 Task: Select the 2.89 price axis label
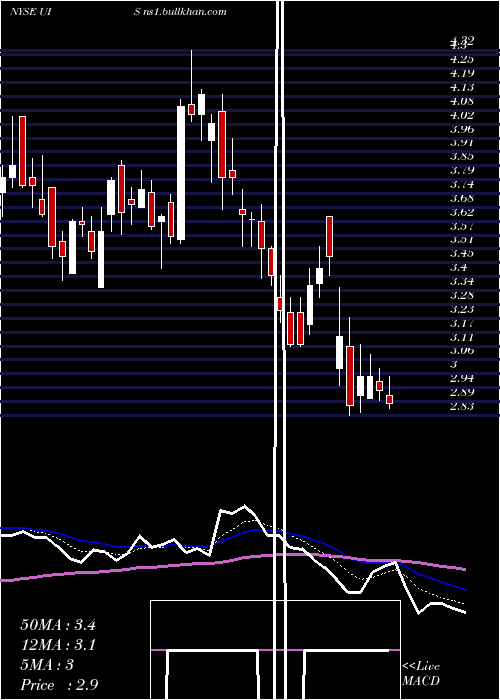(462, 392)
